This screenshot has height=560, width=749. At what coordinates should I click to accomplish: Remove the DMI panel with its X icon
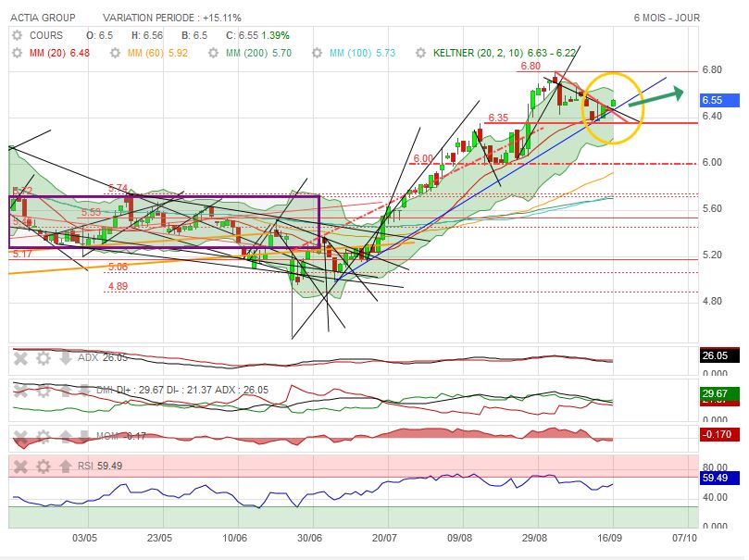coord(20,391)
